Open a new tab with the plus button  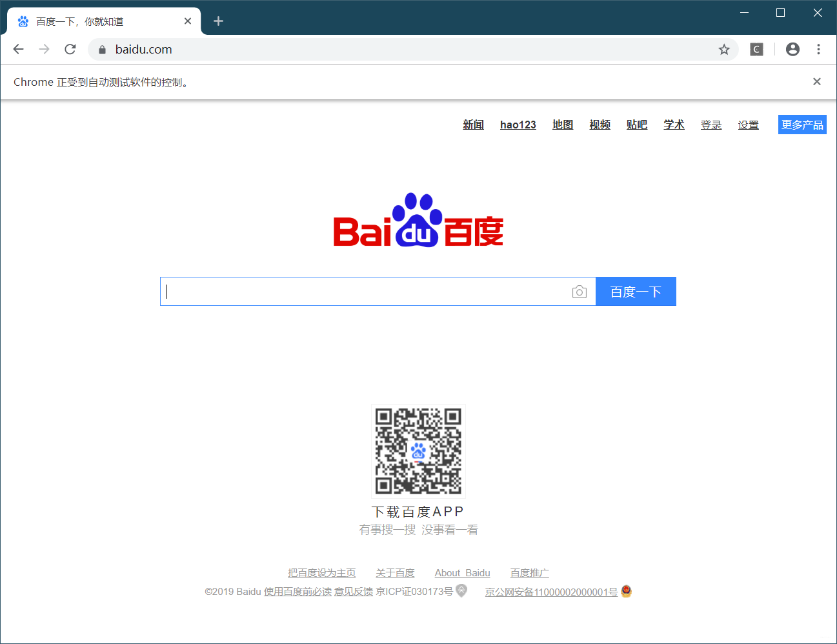[217, 21]
